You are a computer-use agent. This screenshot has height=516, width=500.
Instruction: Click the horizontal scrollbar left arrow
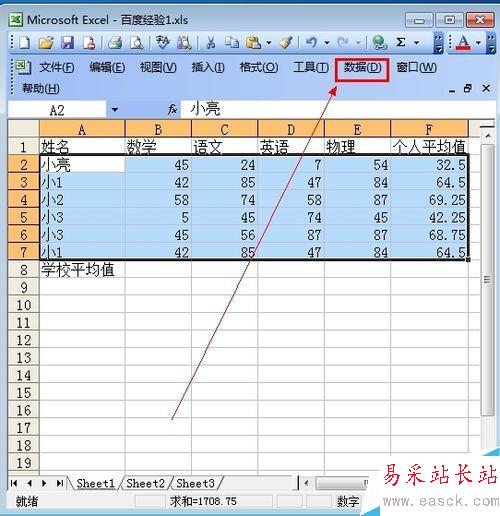click(307, 483)
